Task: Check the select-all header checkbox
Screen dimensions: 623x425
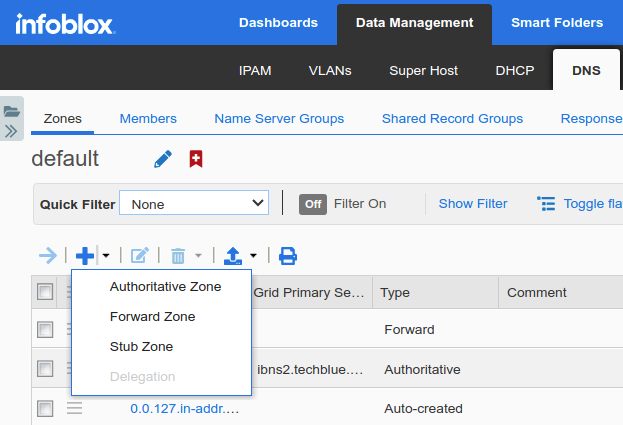Action: click(x=45, y=292)
